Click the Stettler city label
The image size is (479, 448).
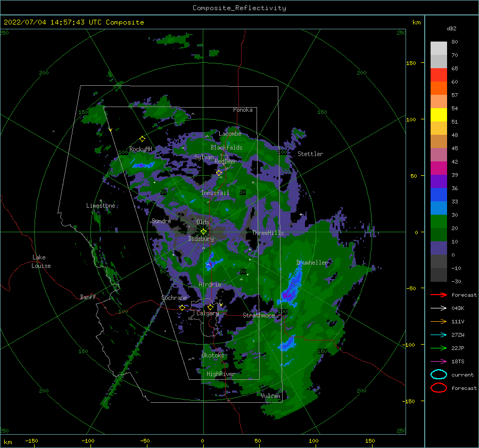tap(310, 154)
